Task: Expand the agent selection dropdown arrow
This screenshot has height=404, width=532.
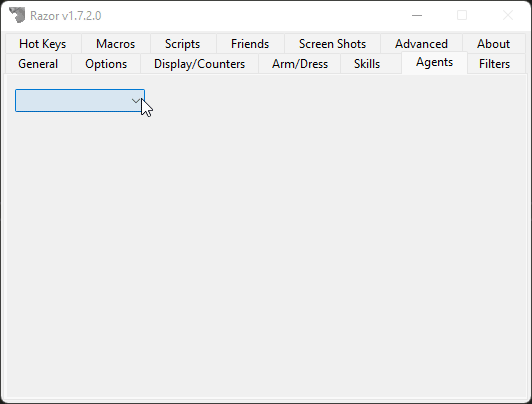Action: point(136,100)
